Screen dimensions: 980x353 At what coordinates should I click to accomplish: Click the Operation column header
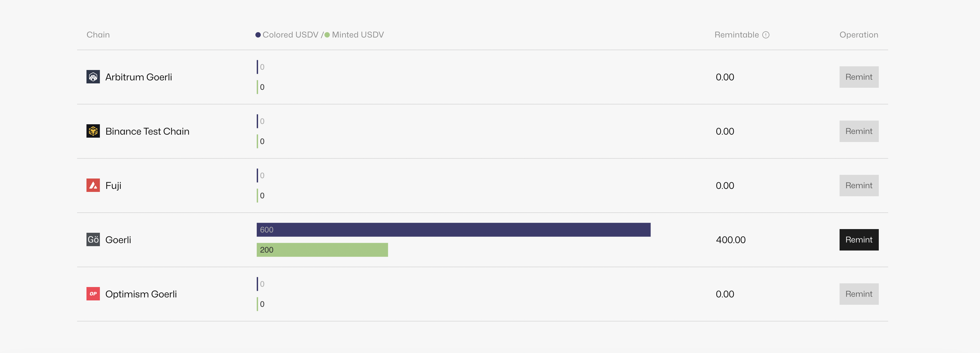click(x=859, y=35)
